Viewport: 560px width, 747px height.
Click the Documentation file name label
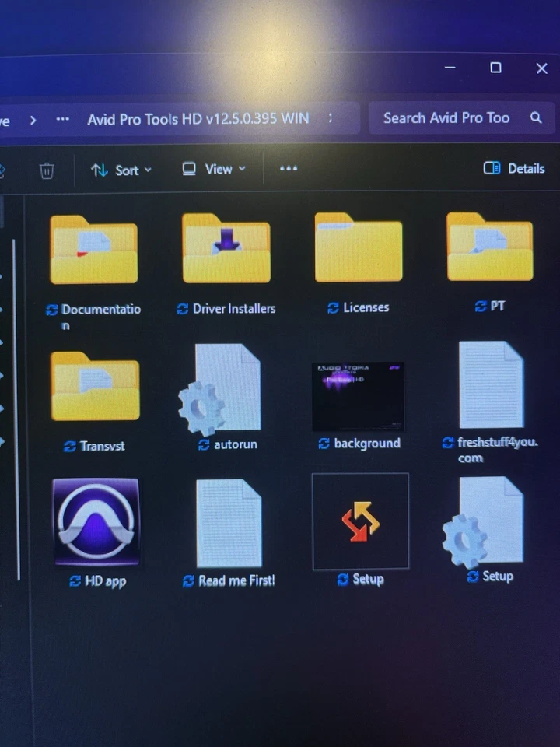click(100, 317)
